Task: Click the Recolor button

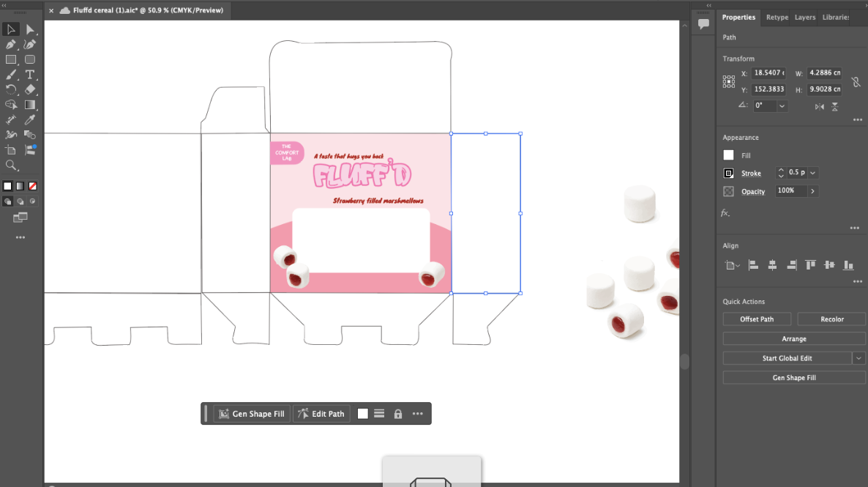Action: pos(831,319)
